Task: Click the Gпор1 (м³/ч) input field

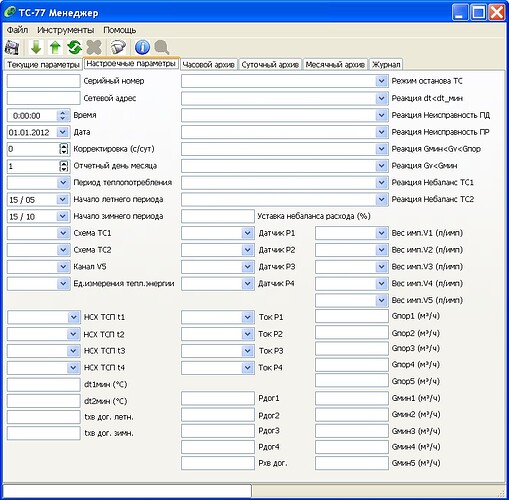Action: 352,316
